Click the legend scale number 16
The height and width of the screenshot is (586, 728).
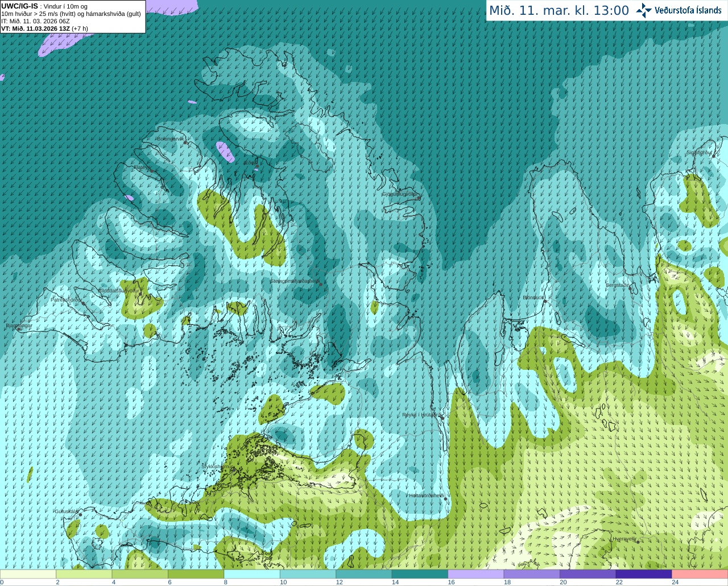(451, 582)
